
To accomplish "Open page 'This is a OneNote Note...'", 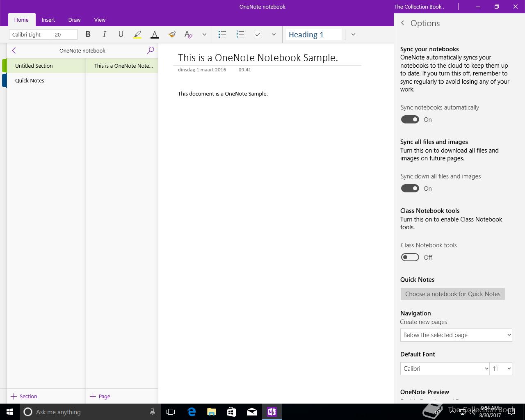I will 122,66.
